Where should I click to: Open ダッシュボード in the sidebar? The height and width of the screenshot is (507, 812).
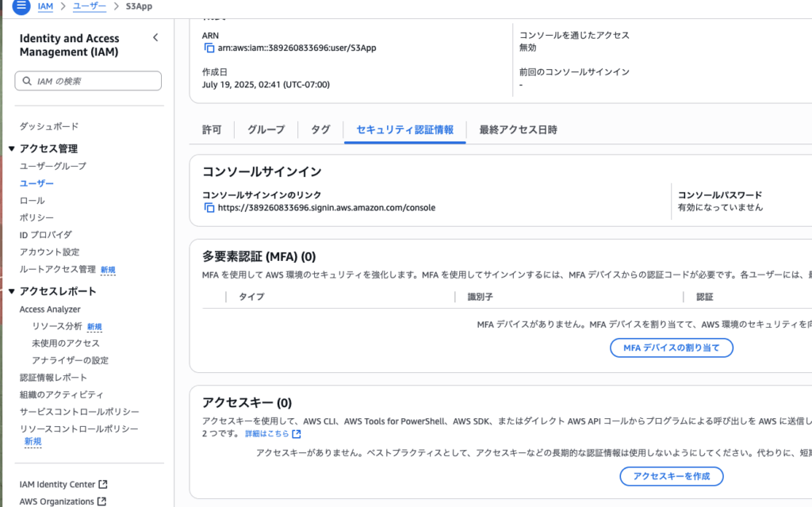[49, 126]
